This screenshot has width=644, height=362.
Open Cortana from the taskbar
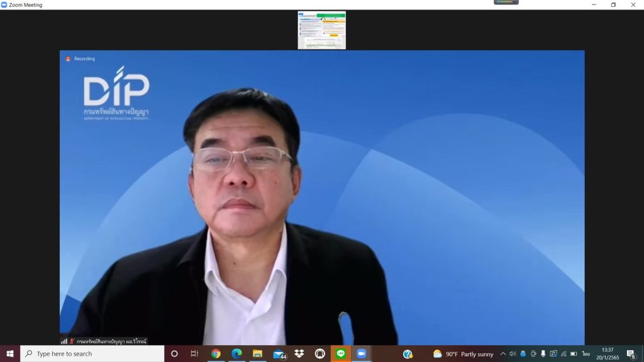point(174,353)
